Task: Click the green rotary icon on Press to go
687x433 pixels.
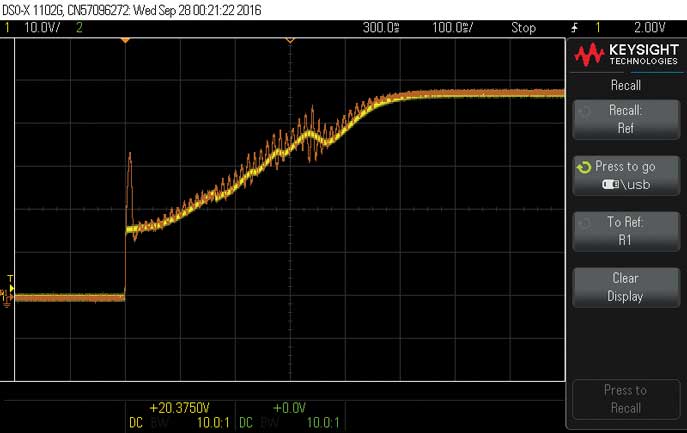Action: [x=583, y=167]
